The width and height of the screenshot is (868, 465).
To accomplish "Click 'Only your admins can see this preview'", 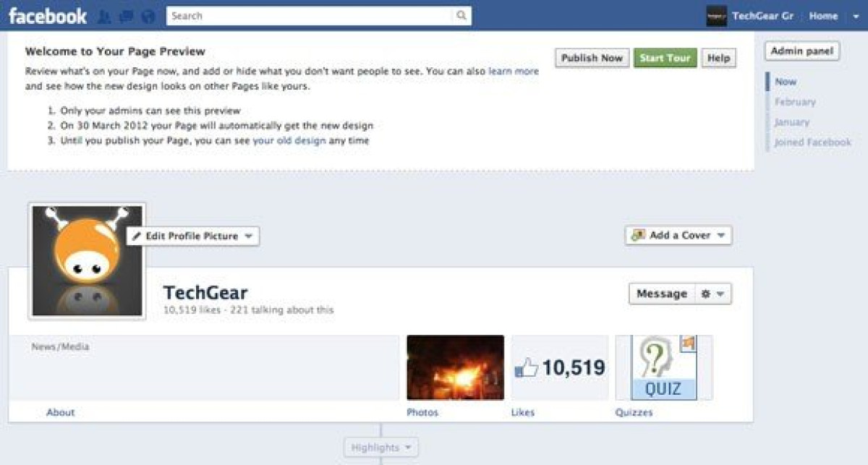I will point(150,111).
